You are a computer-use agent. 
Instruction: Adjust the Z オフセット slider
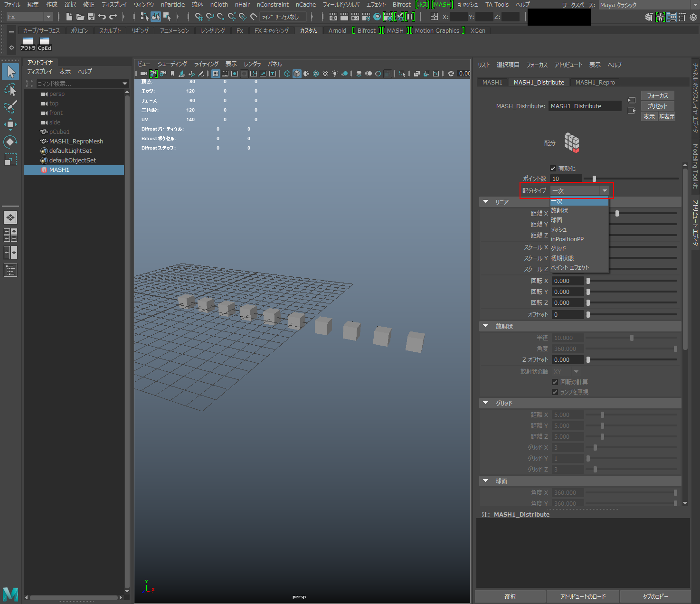tap(588, 359)
